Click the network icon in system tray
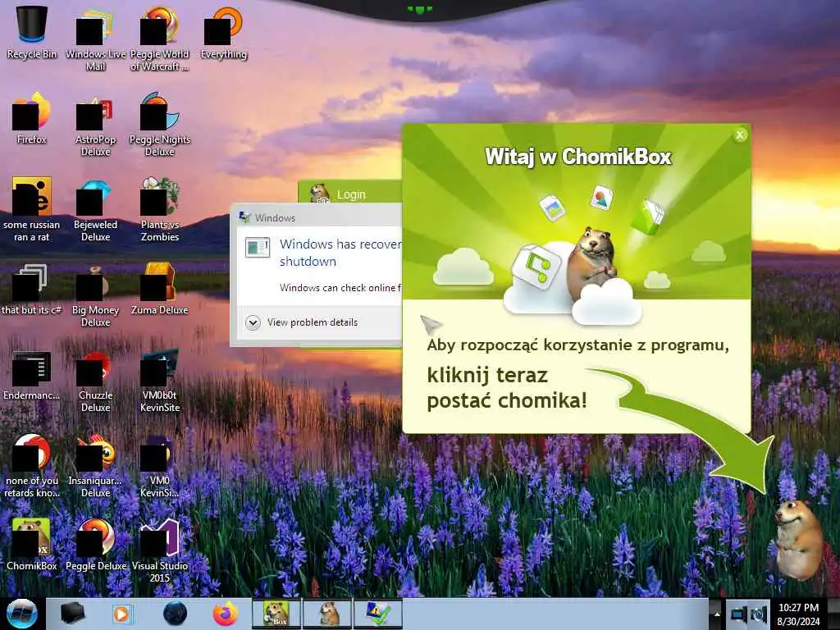Viewport: 840px width, 630px height. click(739, 614)
